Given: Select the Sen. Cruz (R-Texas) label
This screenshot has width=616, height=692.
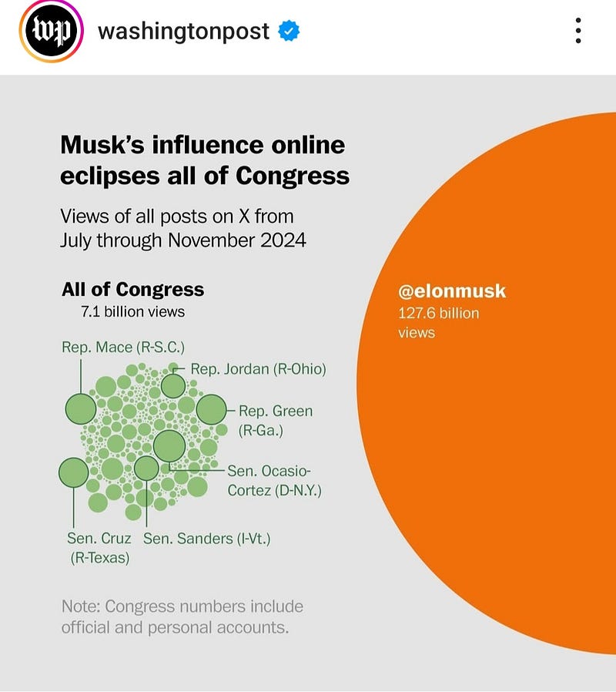Looking at the screenshot, I should [x=99, y=547].
